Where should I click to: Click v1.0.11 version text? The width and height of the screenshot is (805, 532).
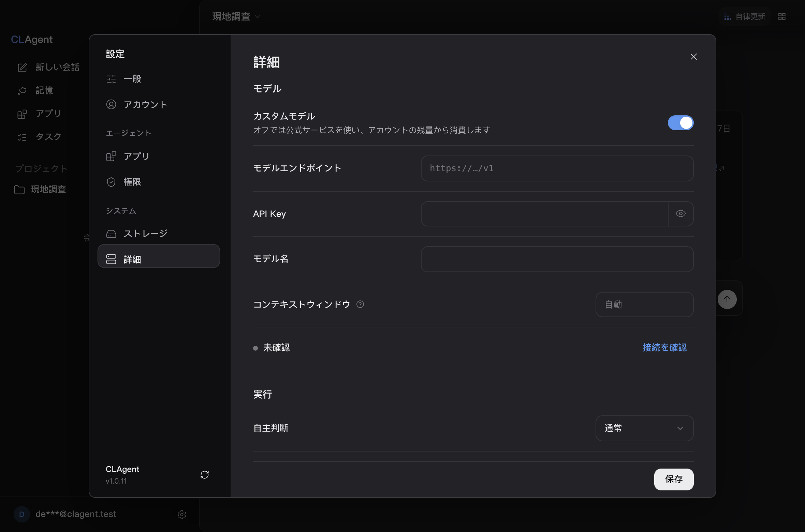(x=116, y=481)
